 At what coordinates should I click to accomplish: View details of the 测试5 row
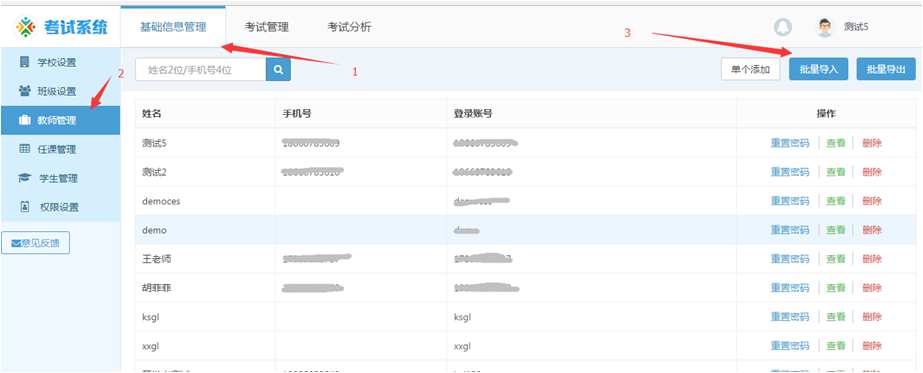pos(836,143)
